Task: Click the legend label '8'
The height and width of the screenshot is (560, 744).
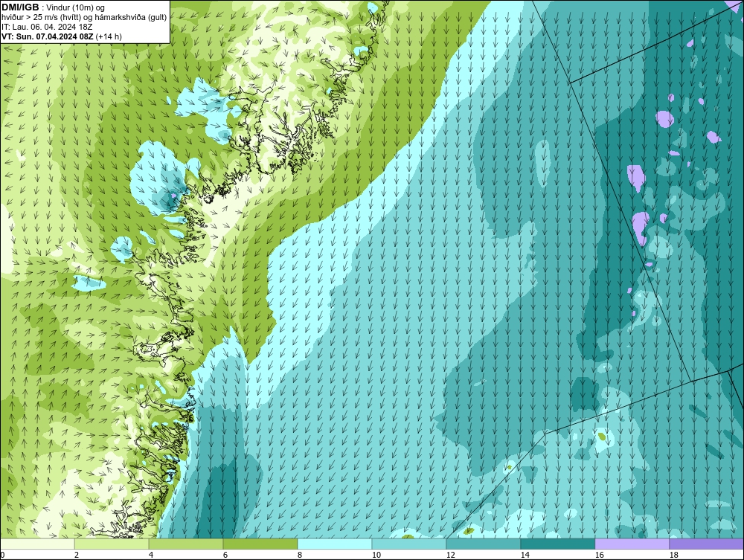Action: 299,555
